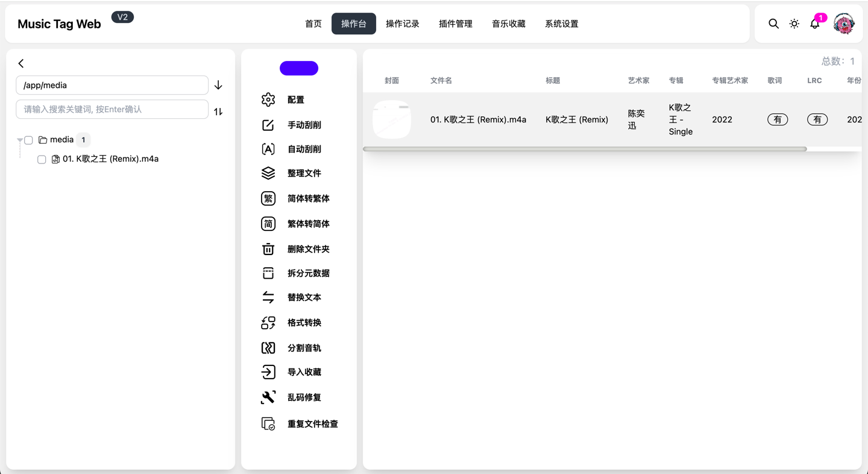Run the 重复文件检查 duplicate checker
This screenshot has width=868, height=474.
point(312,423)
